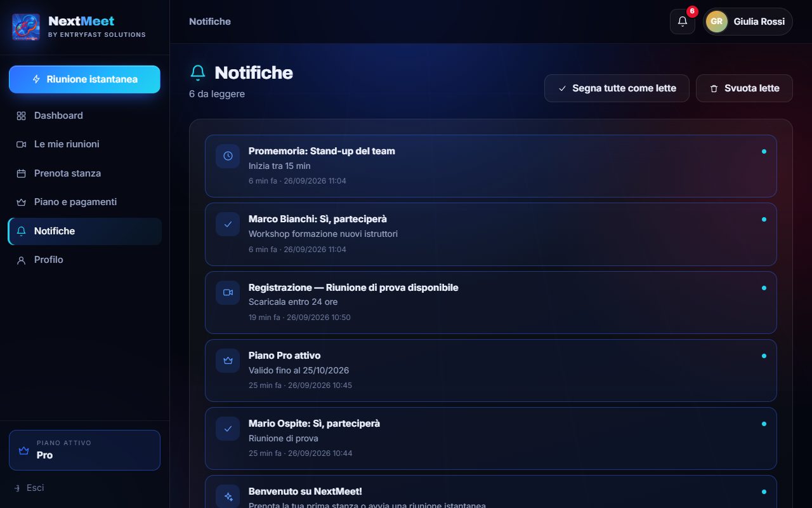Image resolution: width=812 pixels, height=508 pixels.
Task: Click timestamp 19 min fa · 26/09/2026 10:50
Action: tap(299, 317)
